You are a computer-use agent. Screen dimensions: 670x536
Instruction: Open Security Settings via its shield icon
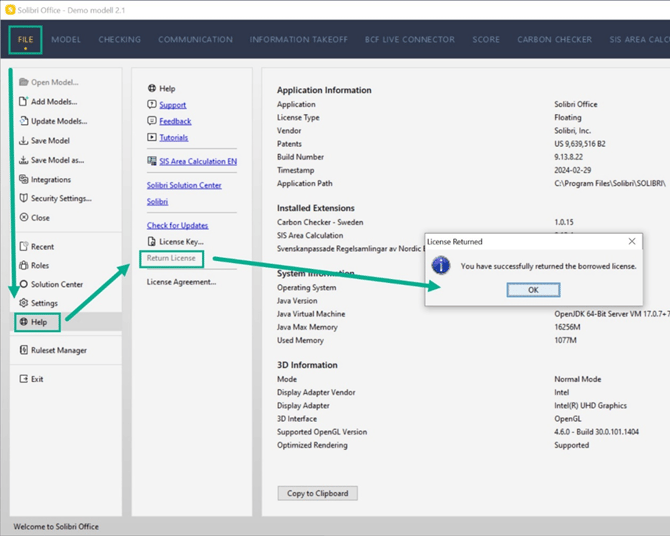(23, 198)
